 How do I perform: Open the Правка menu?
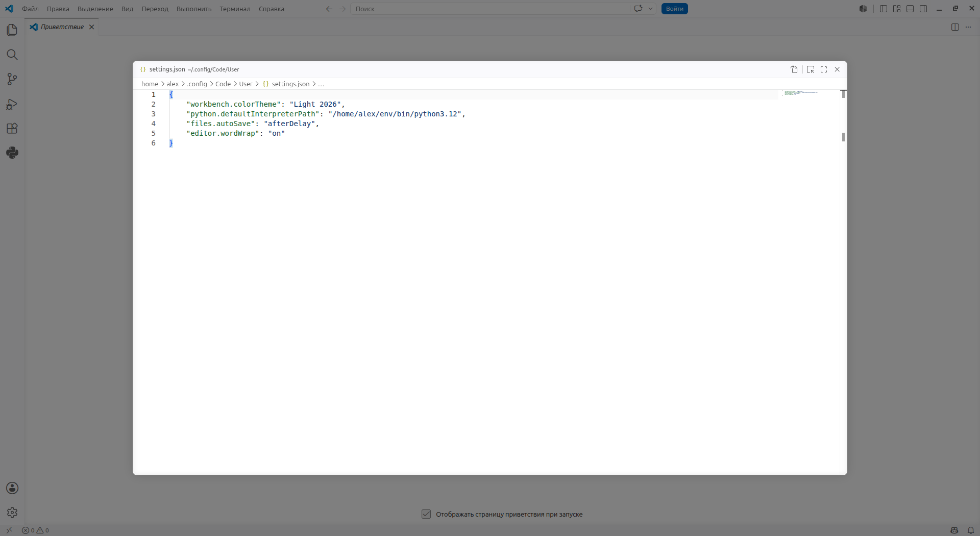pos(58,9)
